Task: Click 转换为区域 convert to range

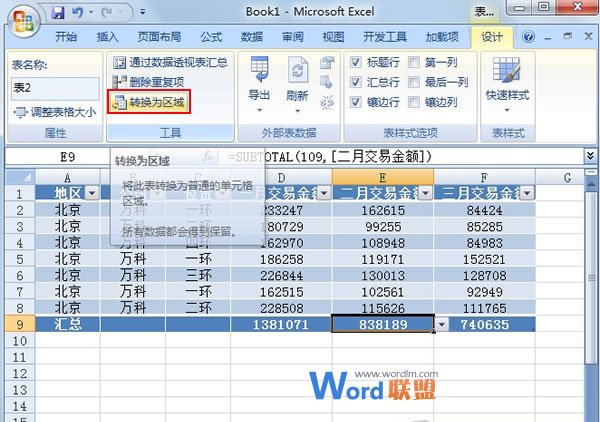Action: 149,102
